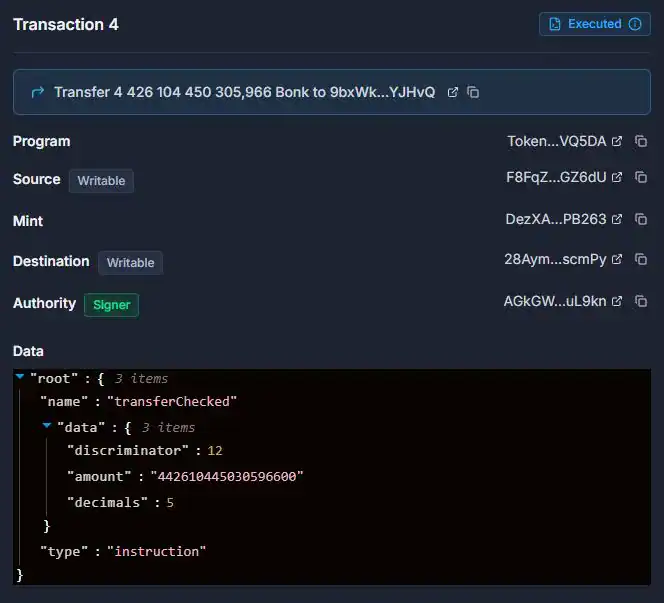The height and width of the screenshot is (603, 664).
Task: Click the Program field label
Action: (42, 141)
